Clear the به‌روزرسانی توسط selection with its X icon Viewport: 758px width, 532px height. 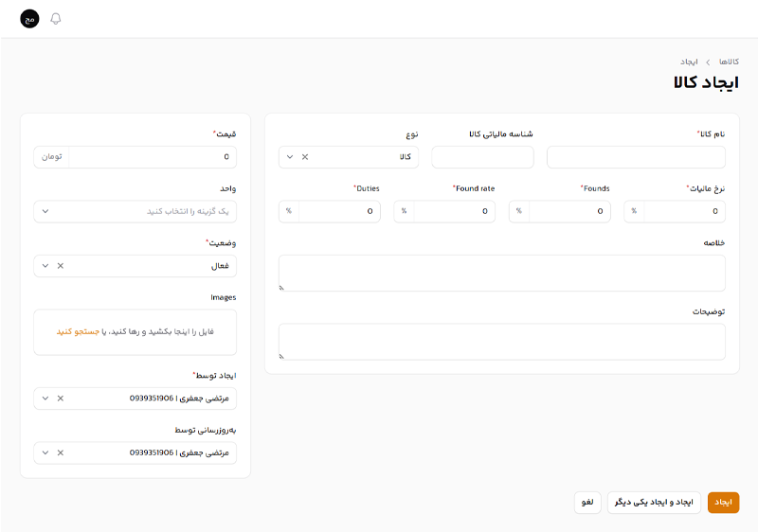coord(61,452)
